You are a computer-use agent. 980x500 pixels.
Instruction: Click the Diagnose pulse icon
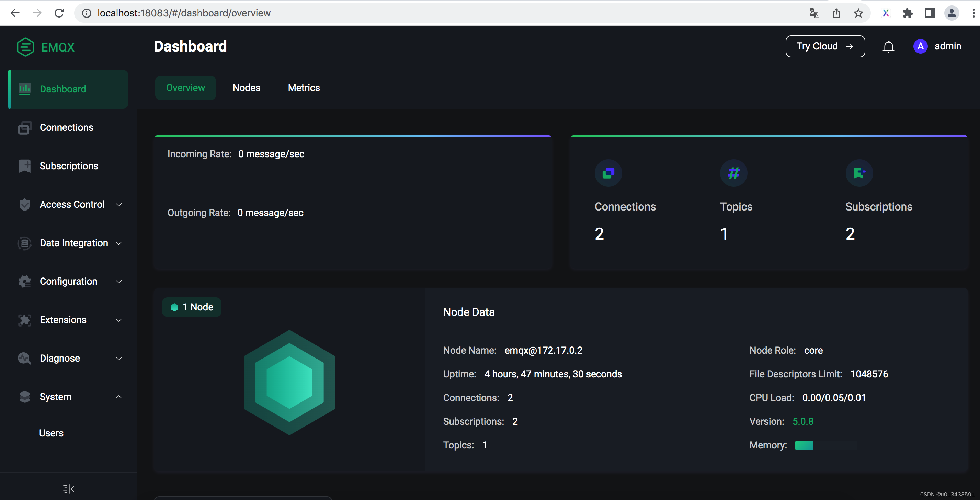(25, 358)
